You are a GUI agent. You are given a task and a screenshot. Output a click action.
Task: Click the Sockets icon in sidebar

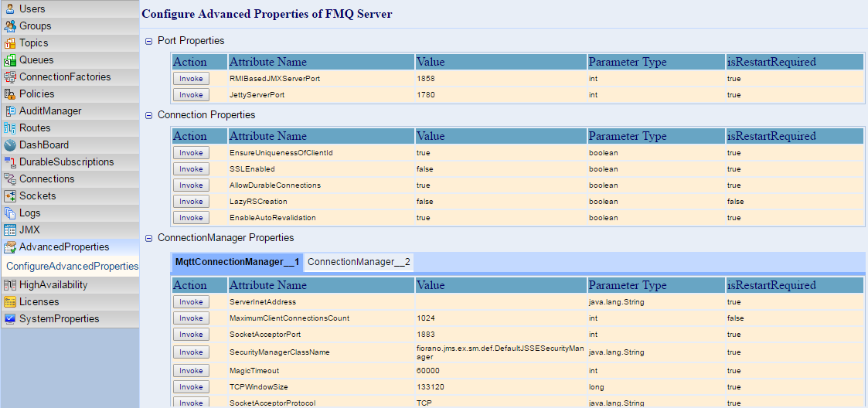tap(10, 196)
